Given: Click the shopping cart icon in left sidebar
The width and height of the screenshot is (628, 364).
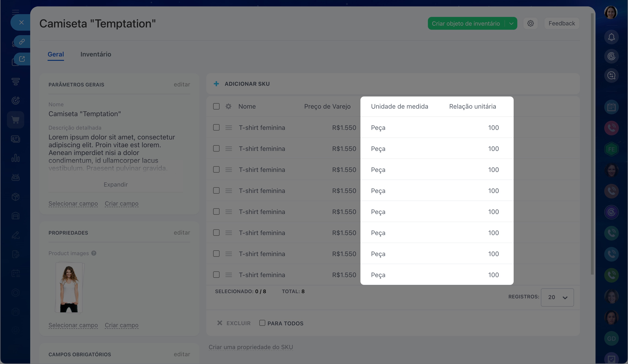Looking at the screenshot, I should point(16,120).
